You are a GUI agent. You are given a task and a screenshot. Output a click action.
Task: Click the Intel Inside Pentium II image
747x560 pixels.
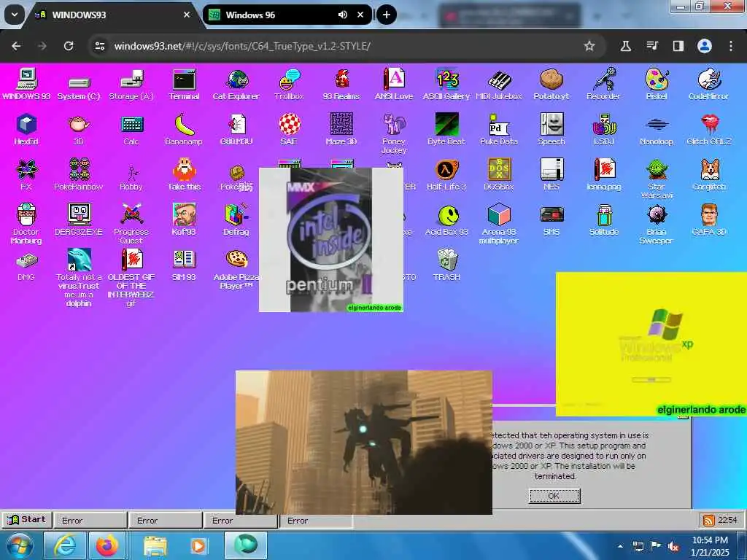331,239
